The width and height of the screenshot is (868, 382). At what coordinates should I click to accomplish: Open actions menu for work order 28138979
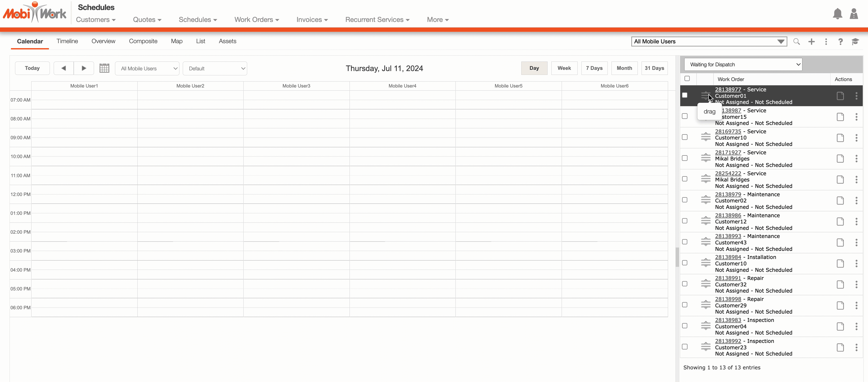click(856, 201)
